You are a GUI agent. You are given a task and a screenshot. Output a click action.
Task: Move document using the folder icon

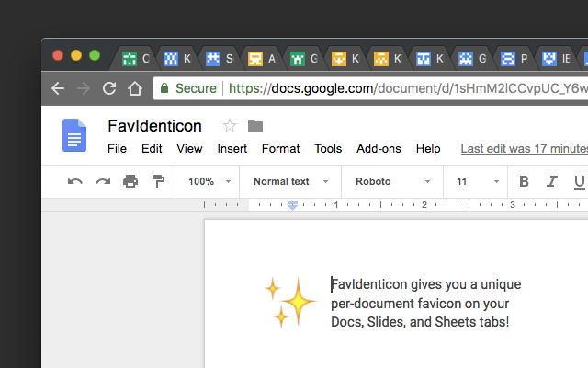[x=255, y=126]
